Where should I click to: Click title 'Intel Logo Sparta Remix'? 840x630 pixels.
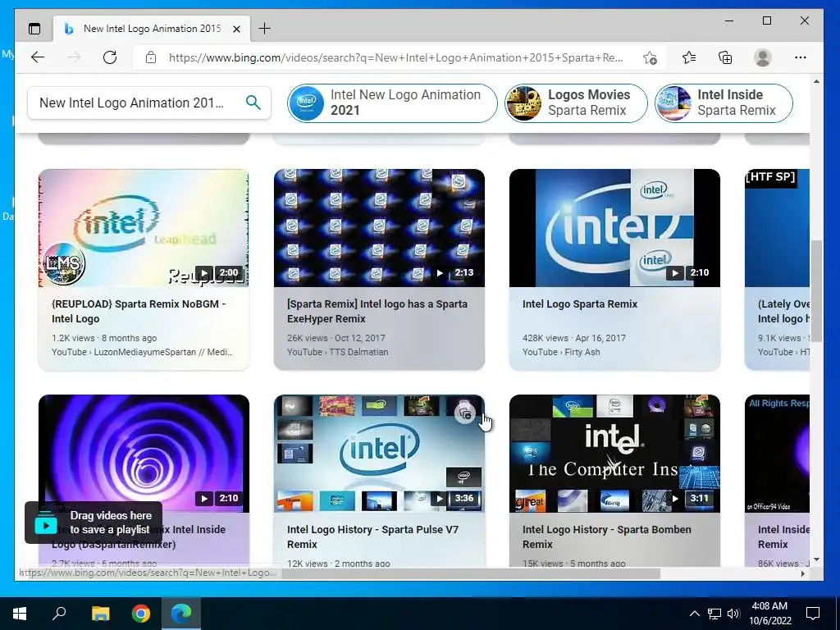[580, 304]
